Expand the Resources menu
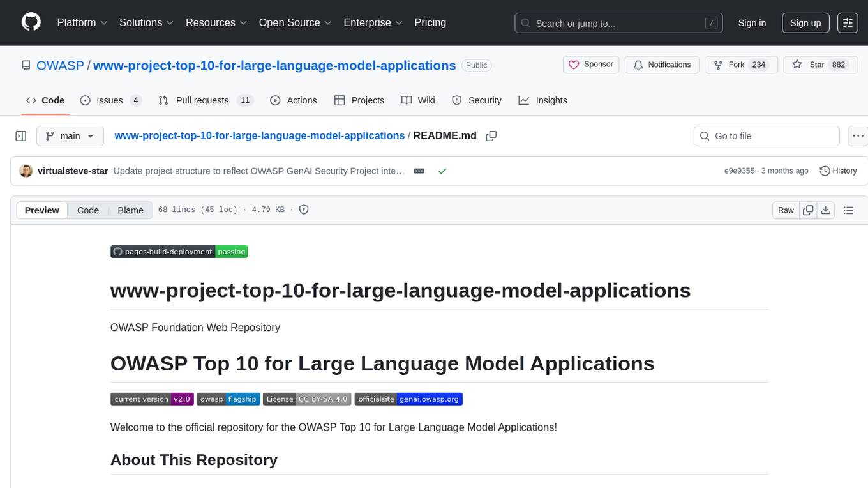Screen dimensions: 868x488 pos(216,22)
